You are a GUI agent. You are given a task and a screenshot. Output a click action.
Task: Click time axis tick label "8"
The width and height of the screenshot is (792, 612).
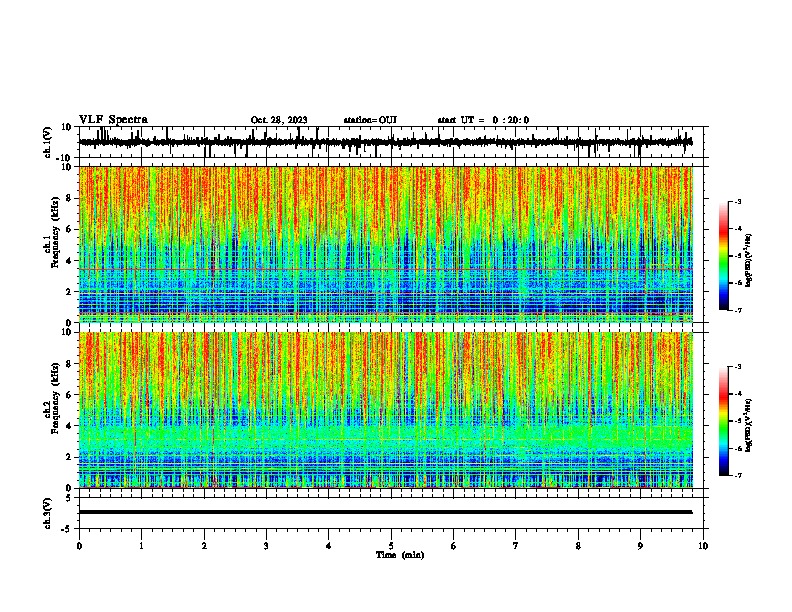[578, 546]
